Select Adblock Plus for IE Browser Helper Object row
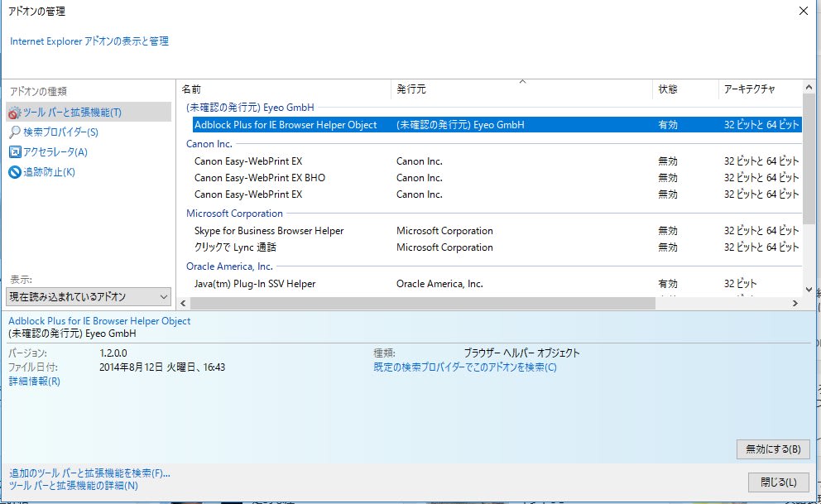Screen dimensions: 821x504 coord(497,125)
